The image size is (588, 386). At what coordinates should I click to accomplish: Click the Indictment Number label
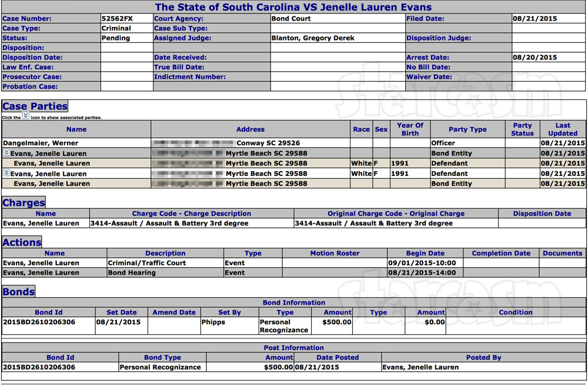point(190,77)
